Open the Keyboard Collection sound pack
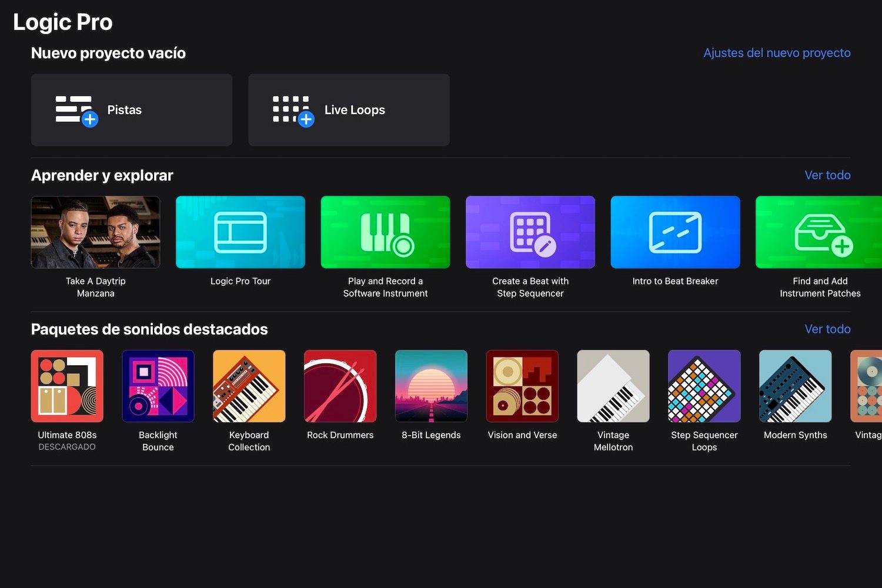 [249, 386]
